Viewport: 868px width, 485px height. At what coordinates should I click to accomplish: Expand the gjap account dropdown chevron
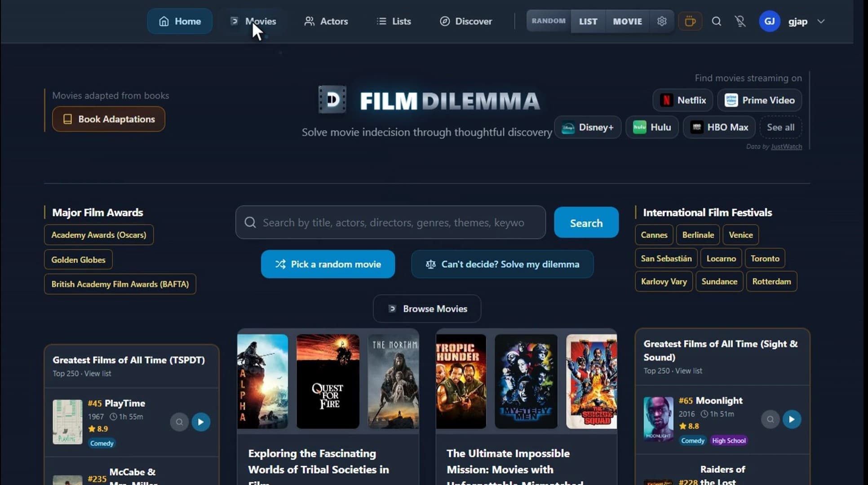point(821,21)
